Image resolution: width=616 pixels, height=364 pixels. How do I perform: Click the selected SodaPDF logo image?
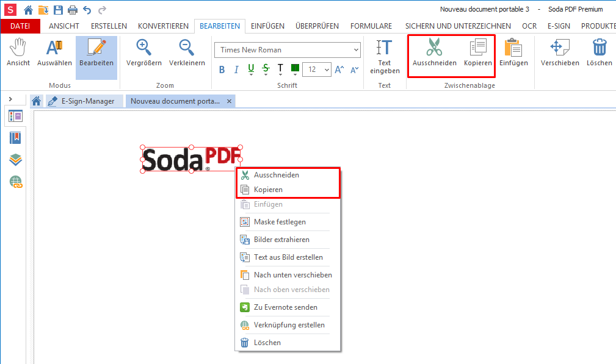click(191, 159)
